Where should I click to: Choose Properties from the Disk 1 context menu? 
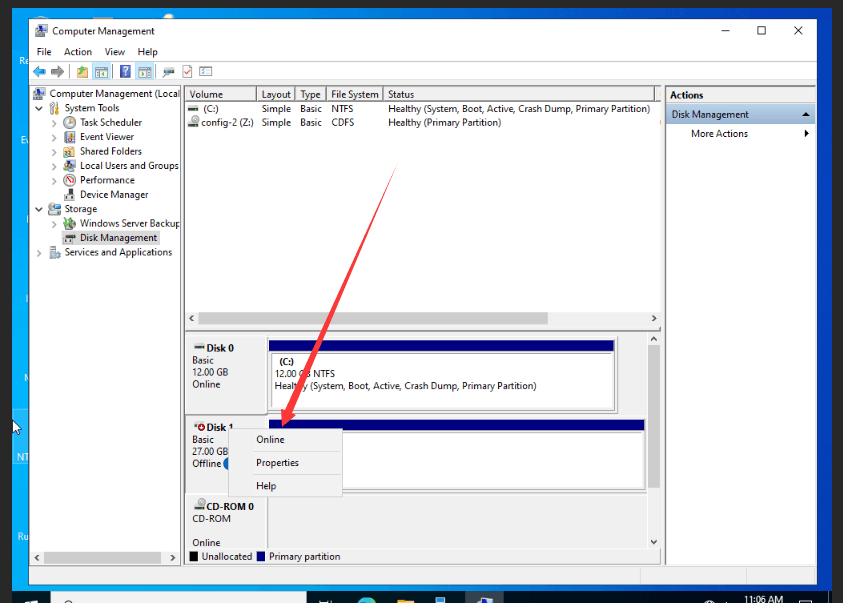click(x=285, y=463)
